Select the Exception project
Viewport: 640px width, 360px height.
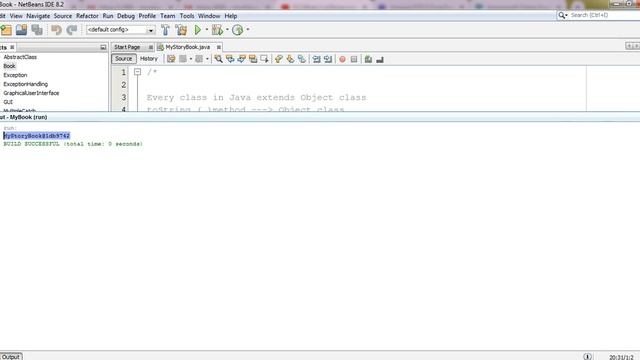(x=15, y=75)
